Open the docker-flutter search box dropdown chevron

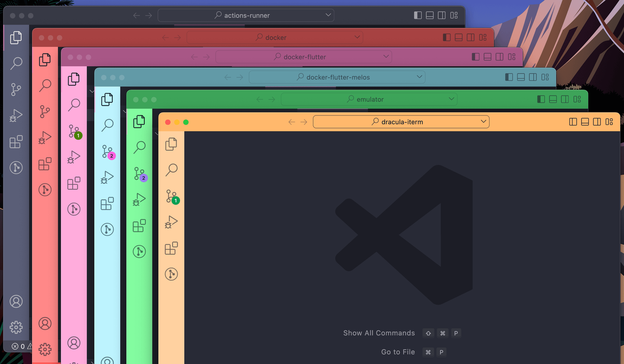(x=386, y=57)
